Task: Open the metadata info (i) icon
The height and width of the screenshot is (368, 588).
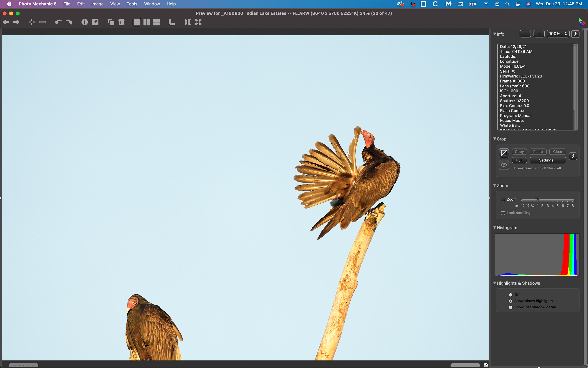Action: (84, 22)
